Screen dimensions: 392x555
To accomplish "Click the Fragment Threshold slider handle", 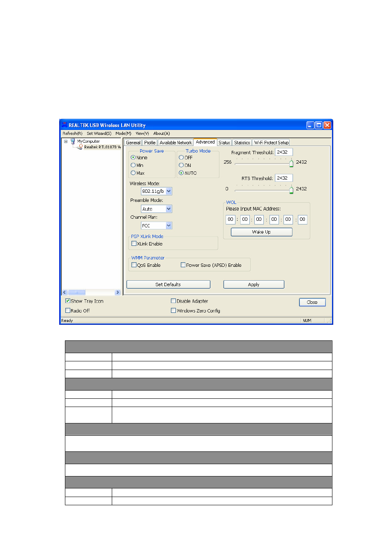I will coord(291,163).
